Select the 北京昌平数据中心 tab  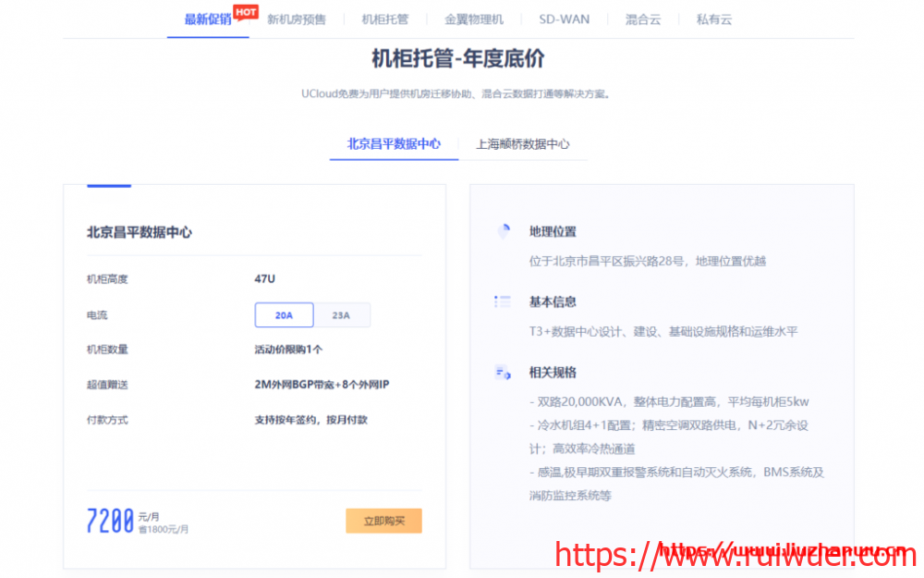pos(394,144)
